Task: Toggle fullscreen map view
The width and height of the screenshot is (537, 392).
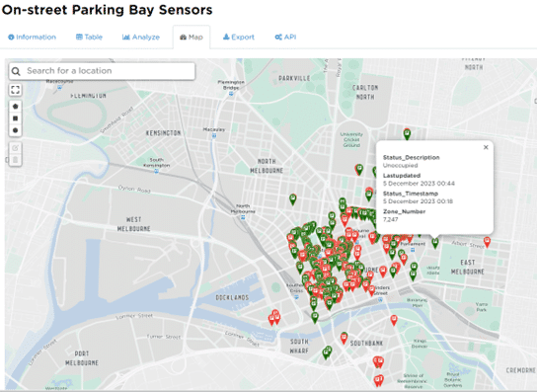Action: (x=16, y=90)
